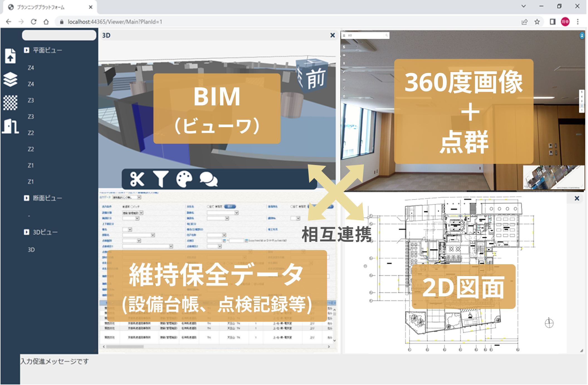Expand the 断面ビュー section
Screen dimensions: 588x385
click(27, 198)
